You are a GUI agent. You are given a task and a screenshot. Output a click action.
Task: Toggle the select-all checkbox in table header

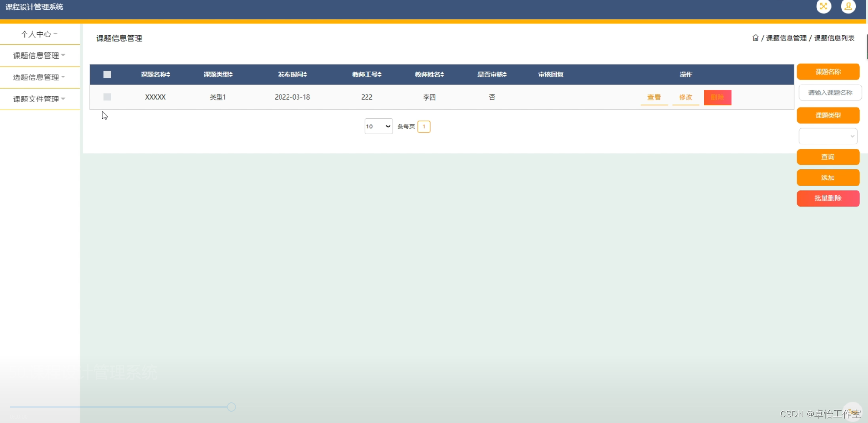tap(107, 75)
